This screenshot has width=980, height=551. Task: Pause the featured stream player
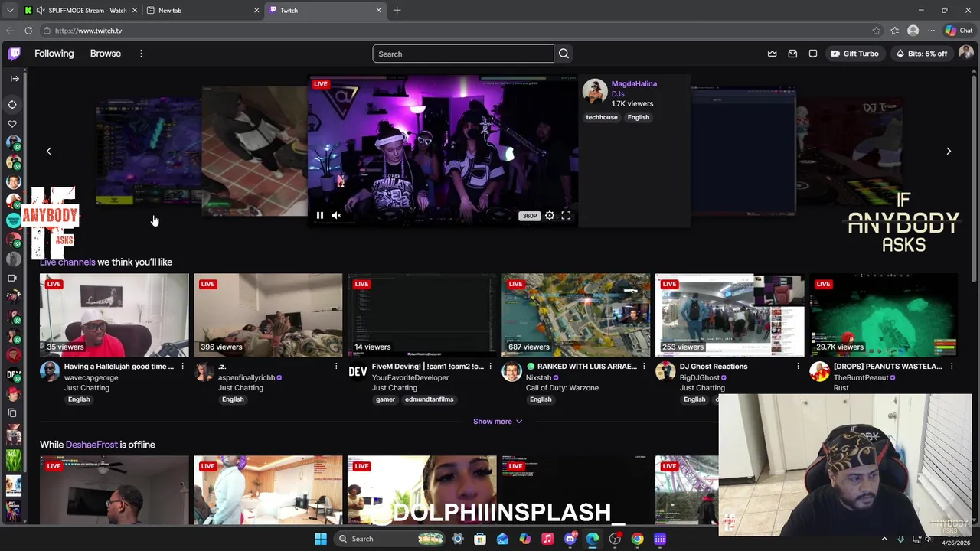(x=320, y=216)
